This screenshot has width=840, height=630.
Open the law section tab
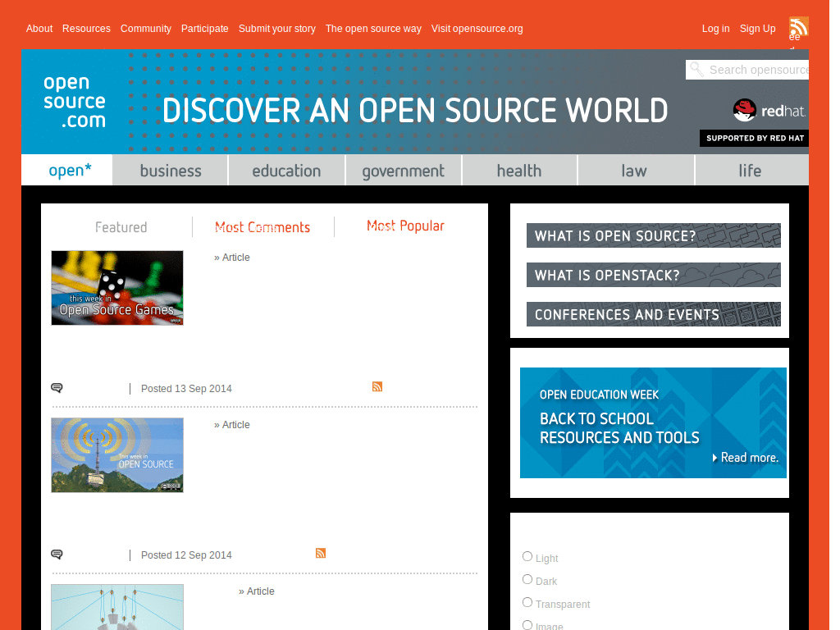tap(636, 171)
